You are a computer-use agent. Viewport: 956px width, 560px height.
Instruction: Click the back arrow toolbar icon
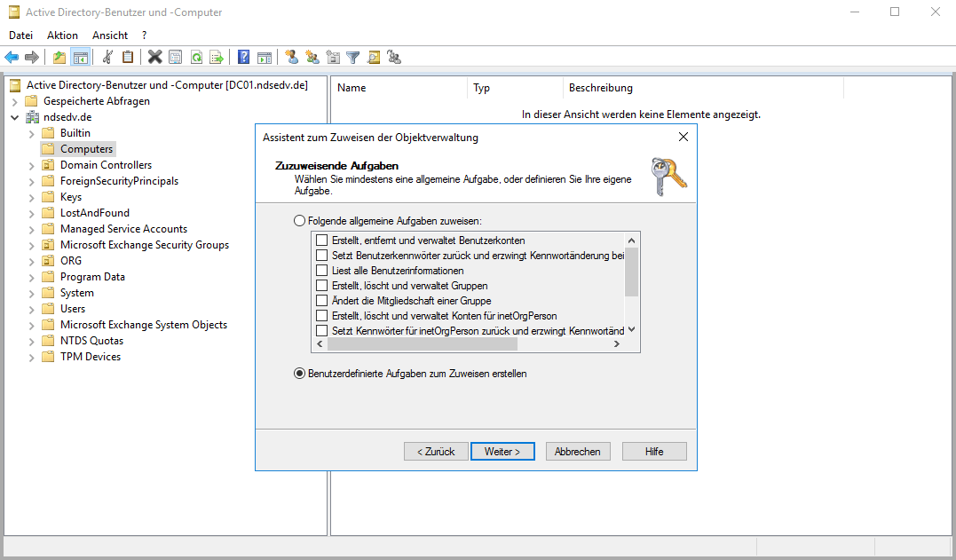tap(12, 57)
